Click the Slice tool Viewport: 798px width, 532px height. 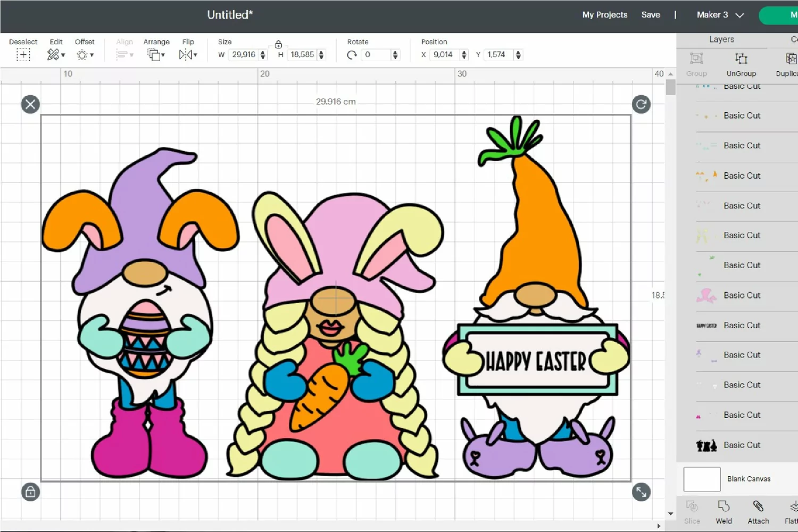click(692, 512)
